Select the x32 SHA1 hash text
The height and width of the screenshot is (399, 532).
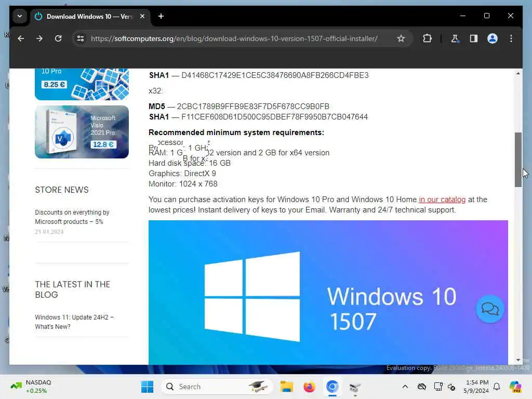coord(274,117)
